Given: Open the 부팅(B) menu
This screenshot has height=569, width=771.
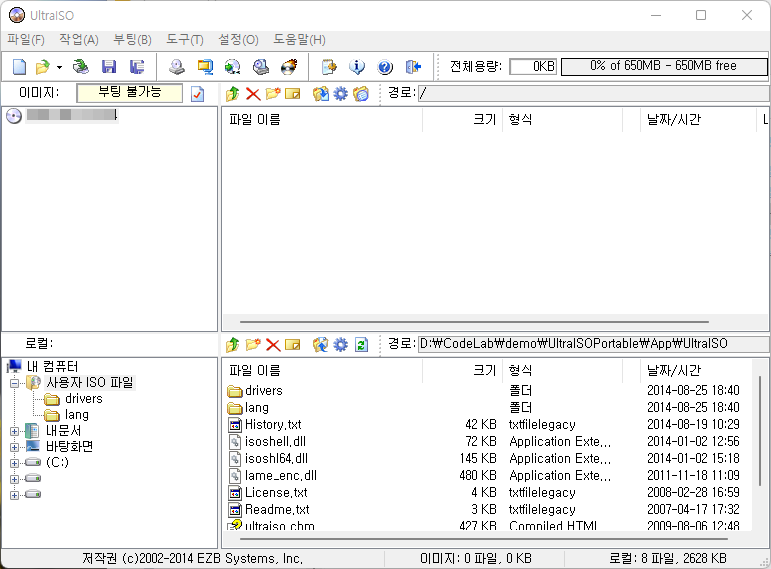Looking at the screenshot, I should pos(132,40).
